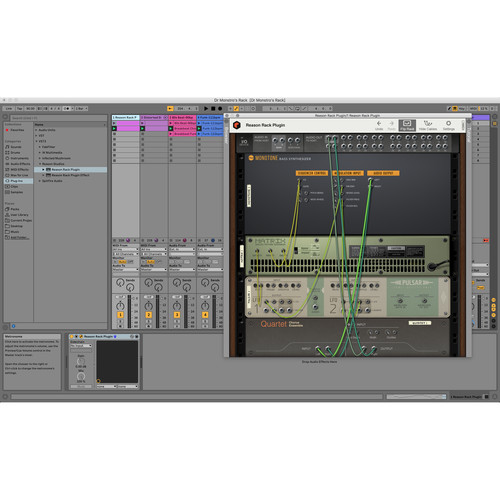Launch the green-playing clip in track one
Image resolution: width=500 pixels, height=500 pixels.
pyautogui.click(x=114, y=128)
